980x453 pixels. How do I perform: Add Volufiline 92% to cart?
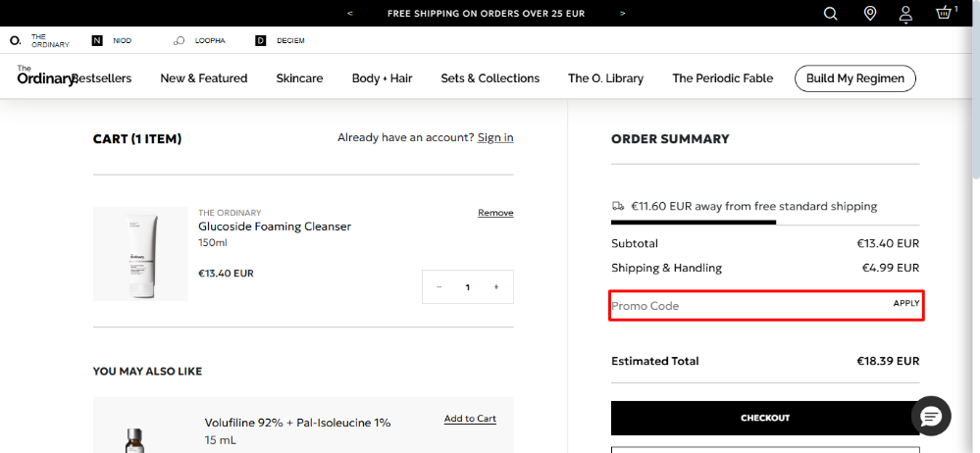(x=470, y=419)
